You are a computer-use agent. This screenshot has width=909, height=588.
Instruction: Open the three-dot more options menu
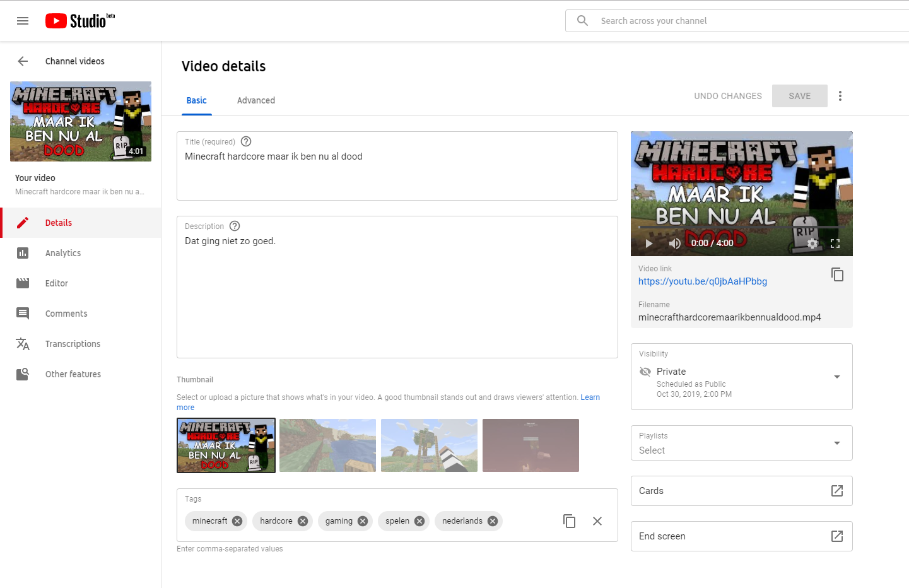pos(840,96)
